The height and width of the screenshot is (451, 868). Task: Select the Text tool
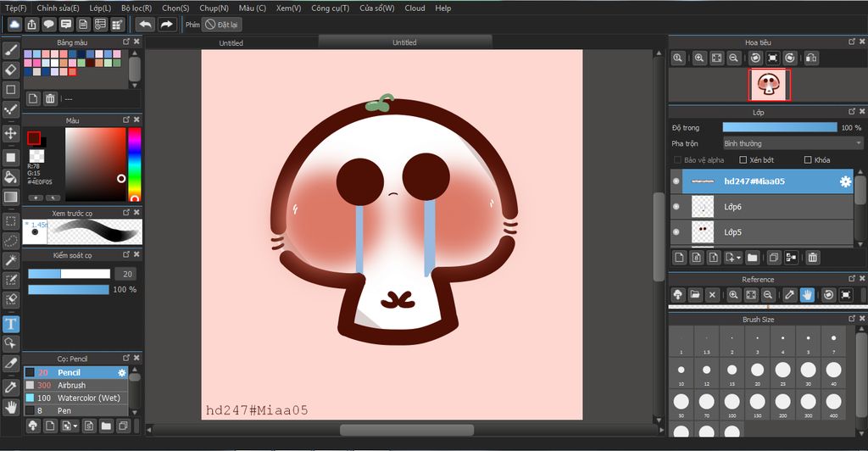click(10, 324)
